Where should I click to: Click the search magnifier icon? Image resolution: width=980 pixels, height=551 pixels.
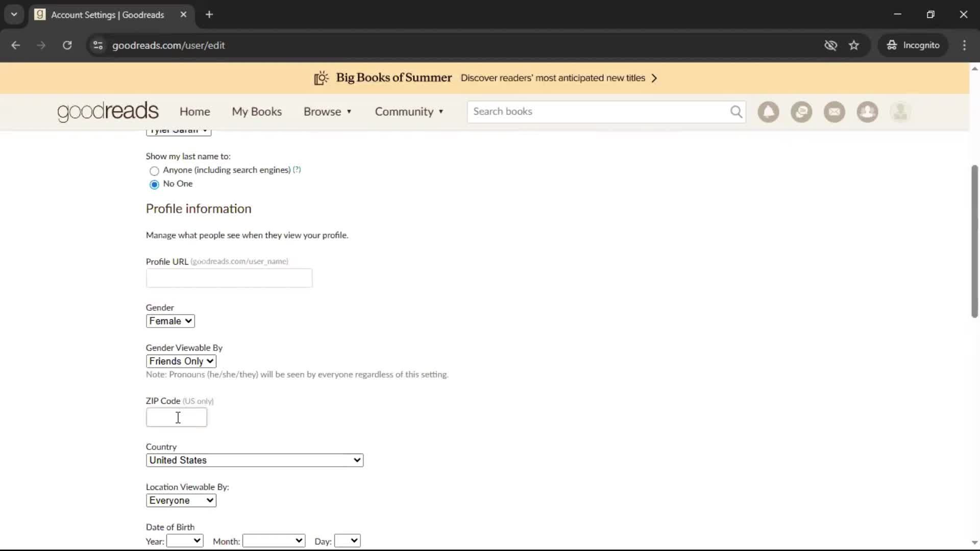click(736, 112)
